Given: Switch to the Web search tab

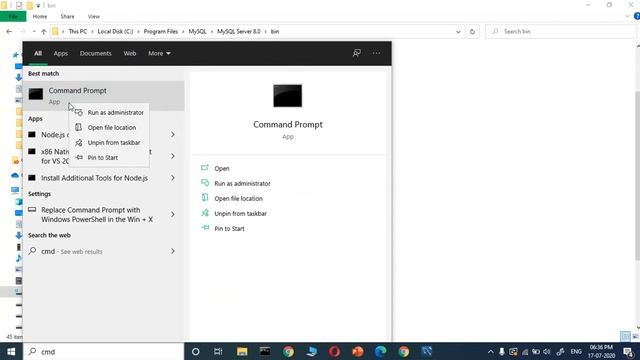Looking at the screenshot, I should tap(130, 53).
